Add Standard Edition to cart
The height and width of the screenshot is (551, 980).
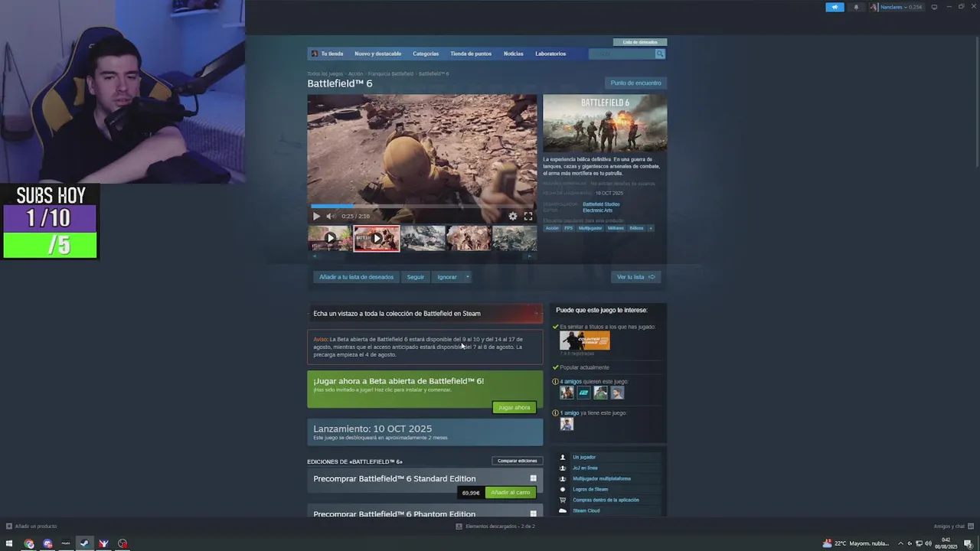510,493
